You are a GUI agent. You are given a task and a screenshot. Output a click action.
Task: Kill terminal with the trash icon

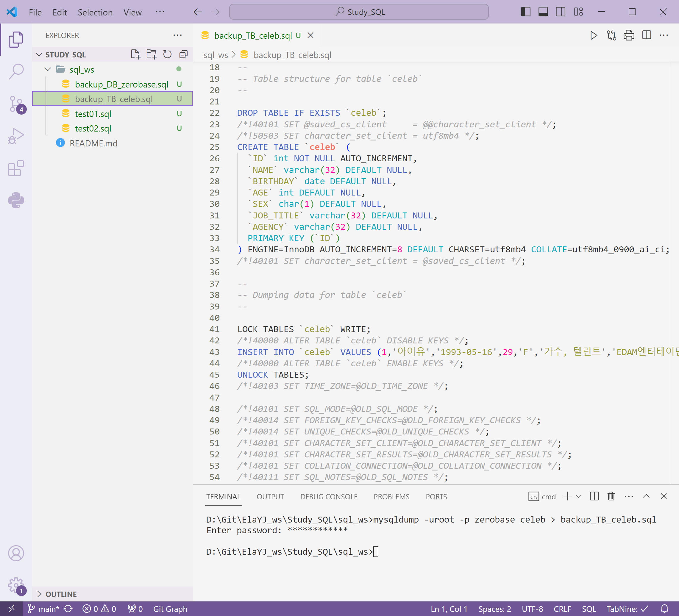pyautogui.click(x=611, y=496)
